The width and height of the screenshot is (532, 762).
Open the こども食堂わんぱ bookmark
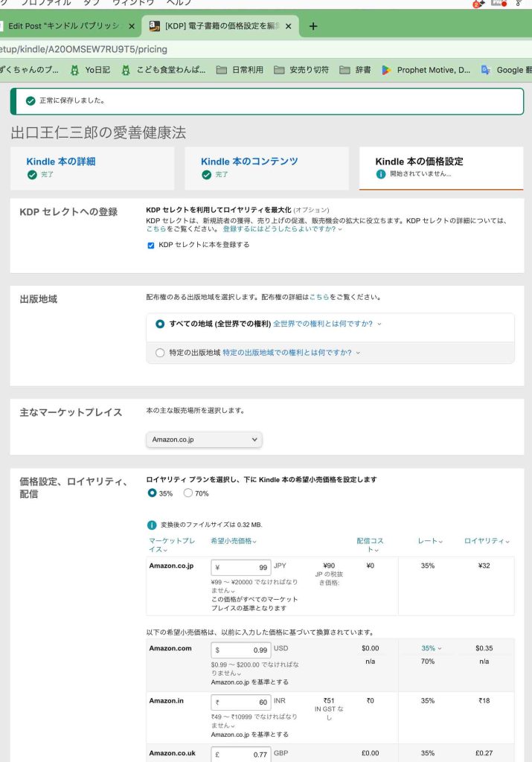click(164, 70)
